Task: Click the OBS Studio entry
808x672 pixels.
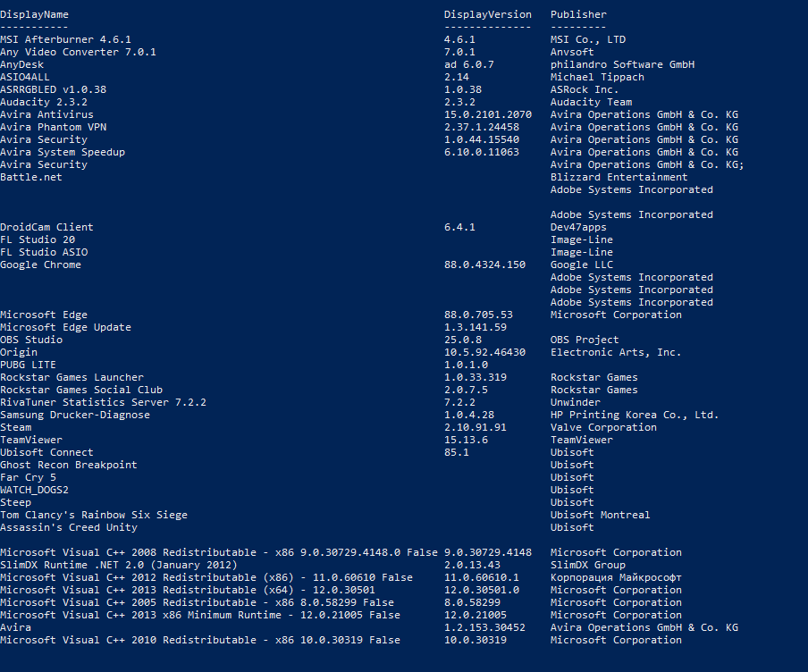Action: point(31,340)
